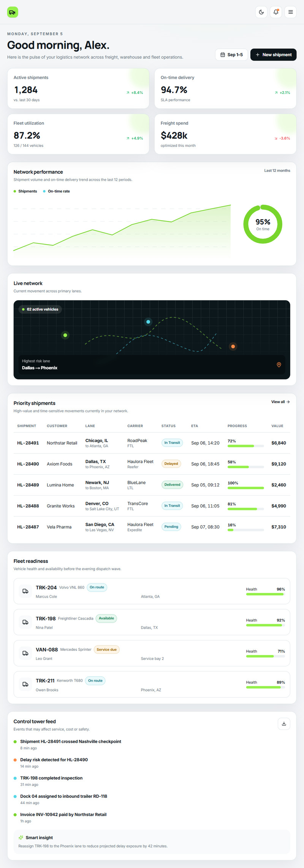The height and width of the screenshot is (868, 304).
Task: Click the green vehicle marker on the map
Action: [65, 335]
